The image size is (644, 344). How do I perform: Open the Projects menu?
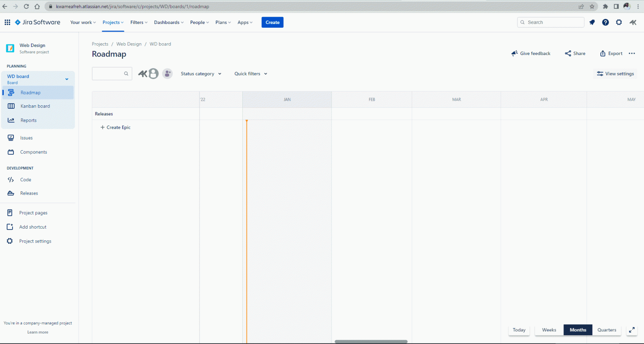(x=112, y=22)
